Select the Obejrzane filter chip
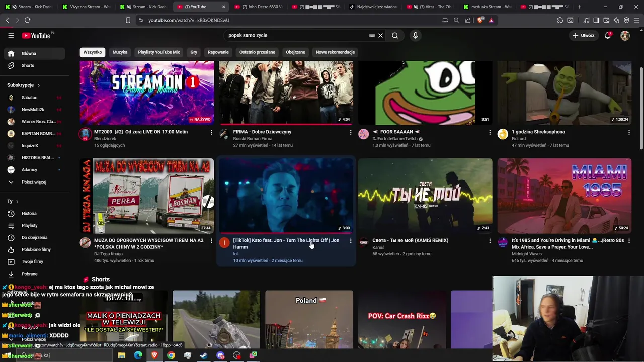Image resolution: width=644 pixels, height=362 pixels. coord(296,52)
